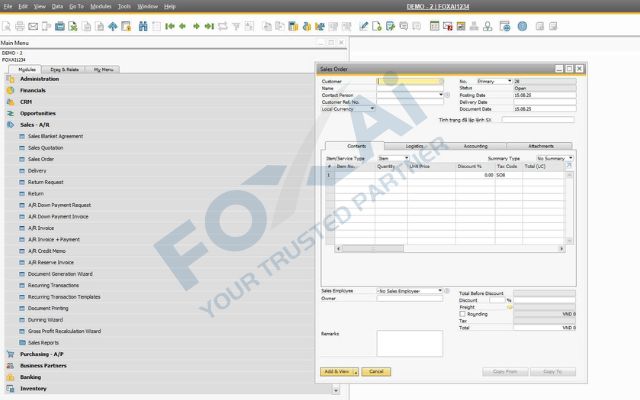Image resolution: width=640 pixels, height=400 pixels.
Task: Click the Filter funnel toolbar icon
Action: [x=236, y=27]
